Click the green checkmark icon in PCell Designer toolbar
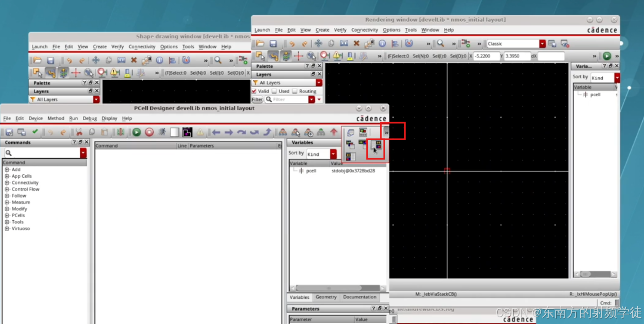This screenshot has height=324, width=644. click(35, 132)
